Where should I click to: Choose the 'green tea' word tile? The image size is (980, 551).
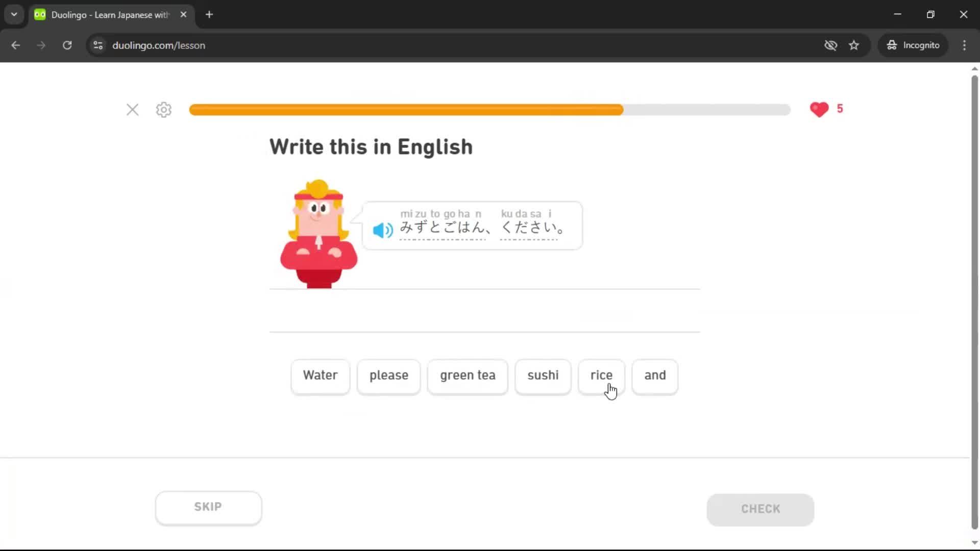467,377
